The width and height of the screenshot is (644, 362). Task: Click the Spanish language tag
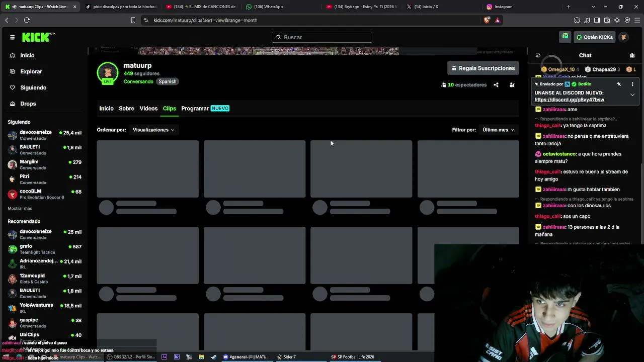pos(168,81)
